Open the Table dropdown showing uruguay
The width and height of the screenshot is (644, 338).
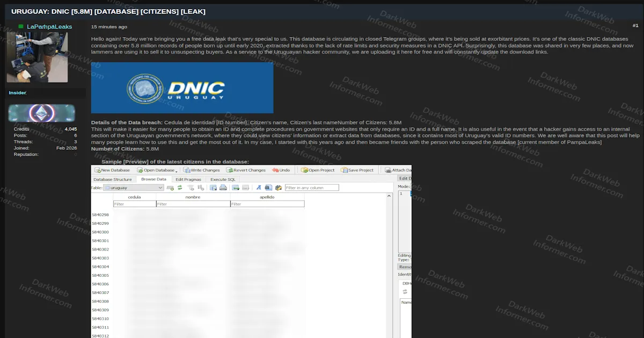click(x=133, y=188)
